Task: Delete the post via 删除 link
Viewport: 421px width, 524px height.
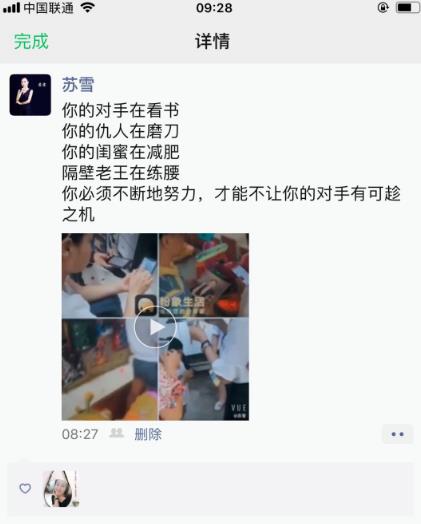Action: point(148,434)
